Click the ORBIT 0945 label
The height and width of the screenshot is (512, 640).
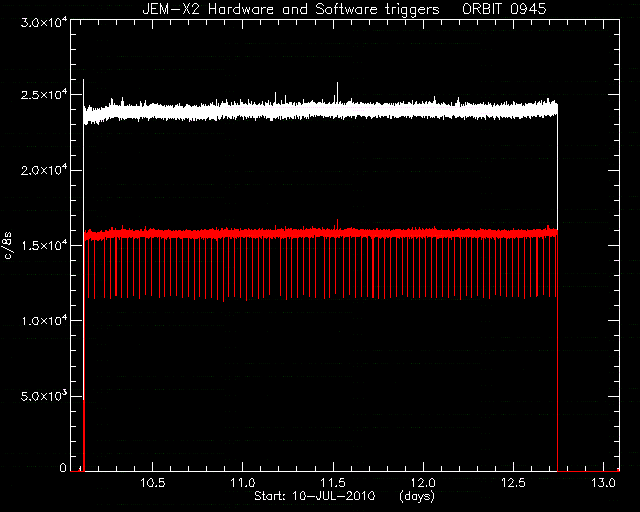pyautogui.click(x=504, y=9)
